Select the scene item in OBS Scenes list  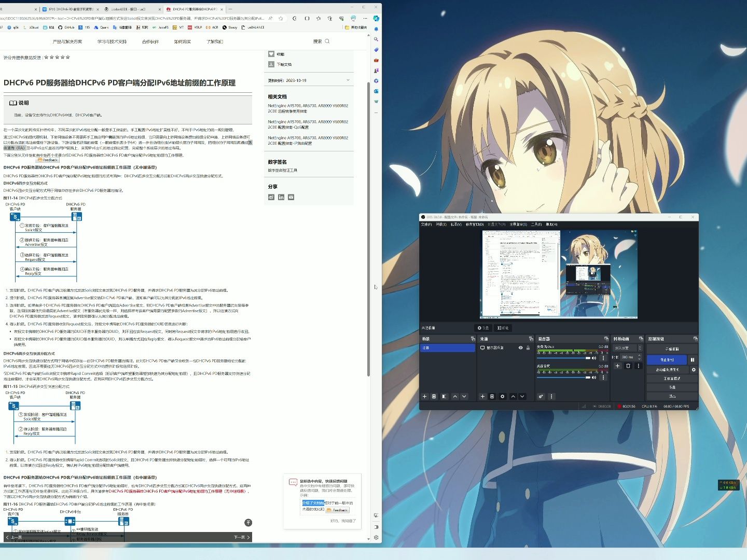point(448,348)
